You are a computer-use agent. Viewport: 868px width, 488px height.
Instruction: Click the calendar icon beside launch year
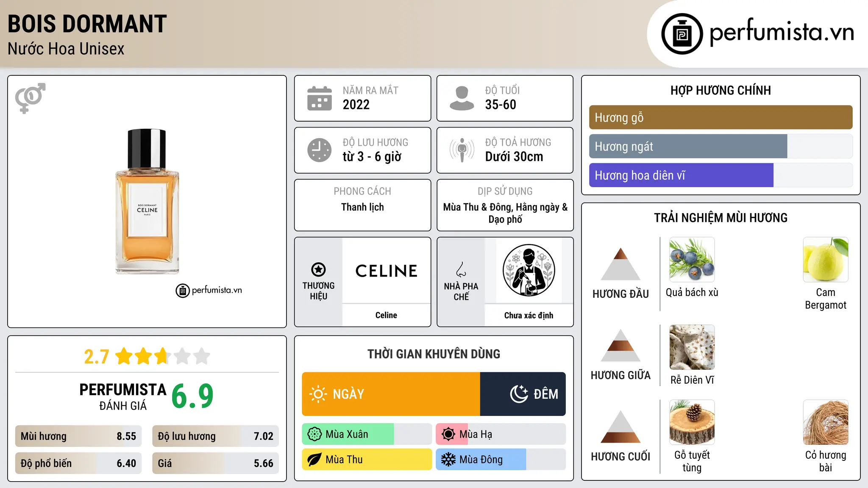(x=320, y=98)
